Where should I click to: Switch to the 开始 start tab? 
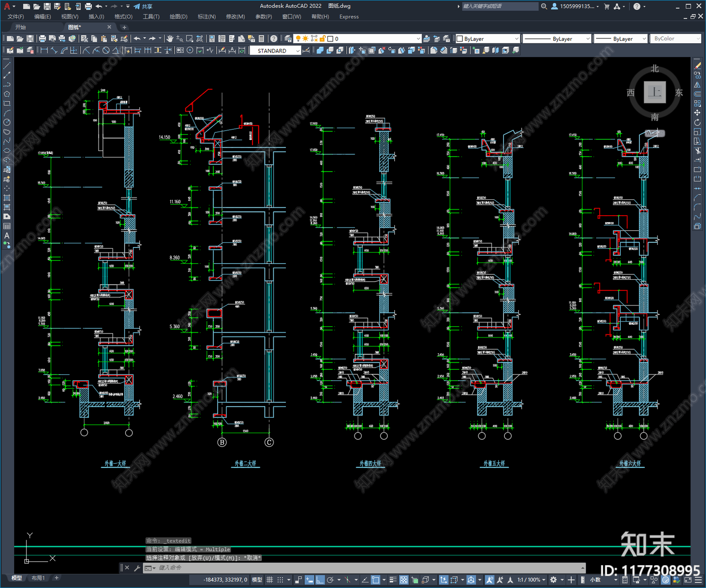21,27
